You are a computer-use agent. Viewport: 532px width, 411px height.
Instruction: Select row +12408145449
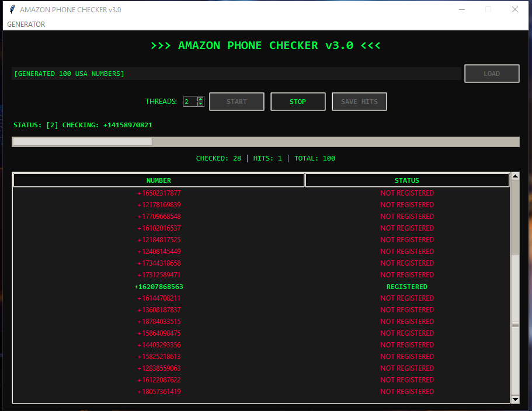pyautogui.click(x=261, y=251)
